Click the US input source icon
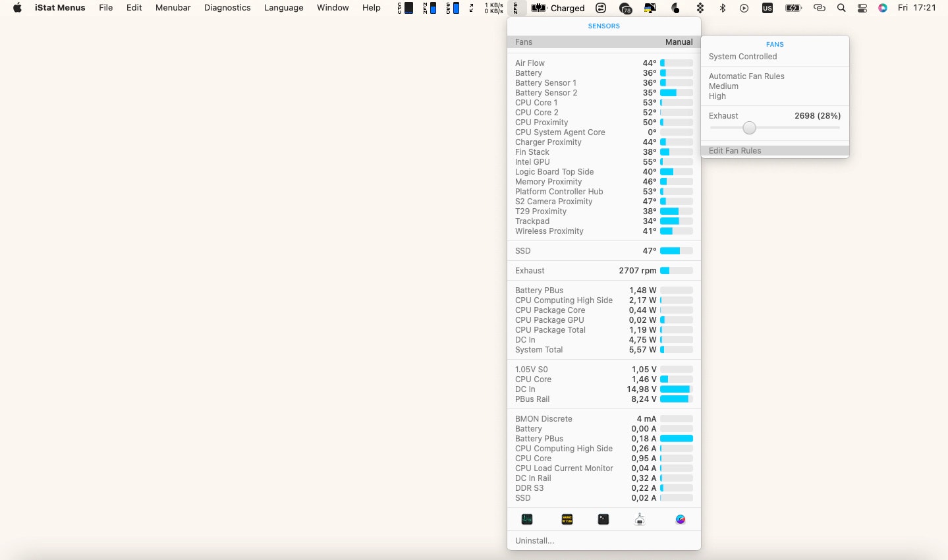This screenshot has width=948, height=560. pos(767,8)
